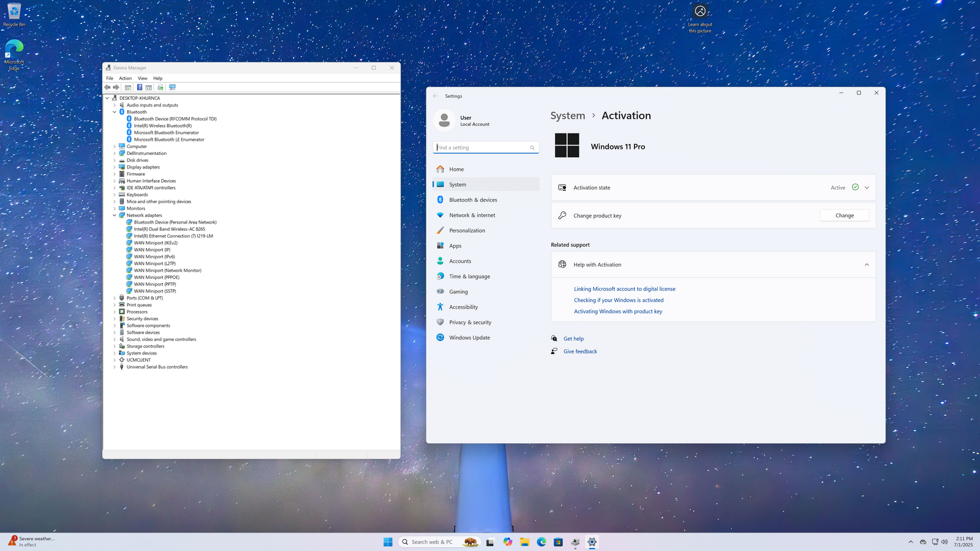The width and height of the screenshot is (980, 551).
Task: Open Checking if your Windows is activated link
Action: pyautogui.click(x=619, y=300)
